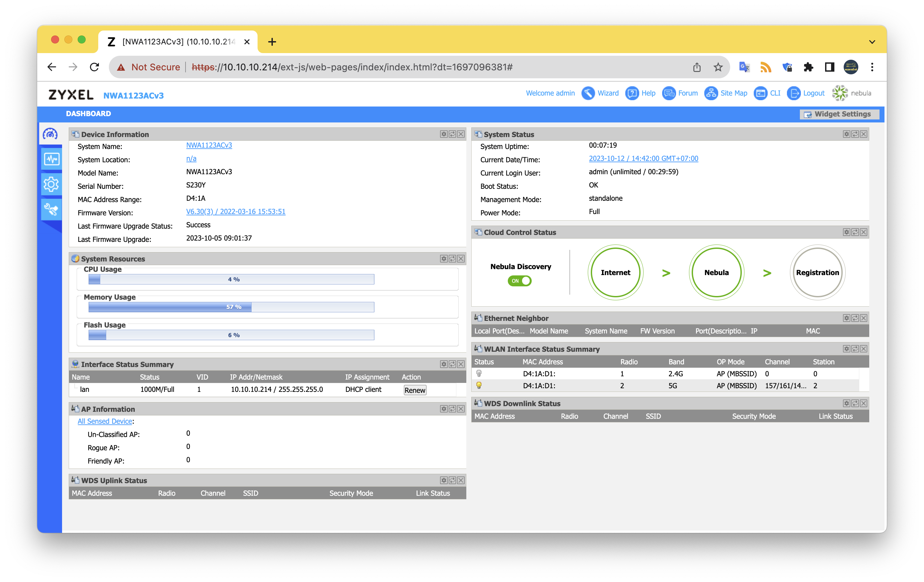Open the Configuration gear sidebar icon

tap(51, 184)
